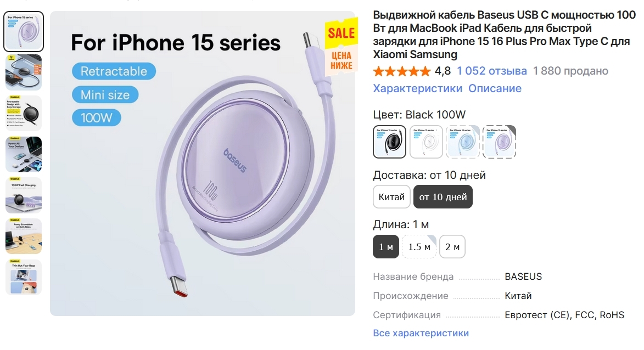Choose the 1.5 м cable length
644x350 pixels.
pos(418,247)
